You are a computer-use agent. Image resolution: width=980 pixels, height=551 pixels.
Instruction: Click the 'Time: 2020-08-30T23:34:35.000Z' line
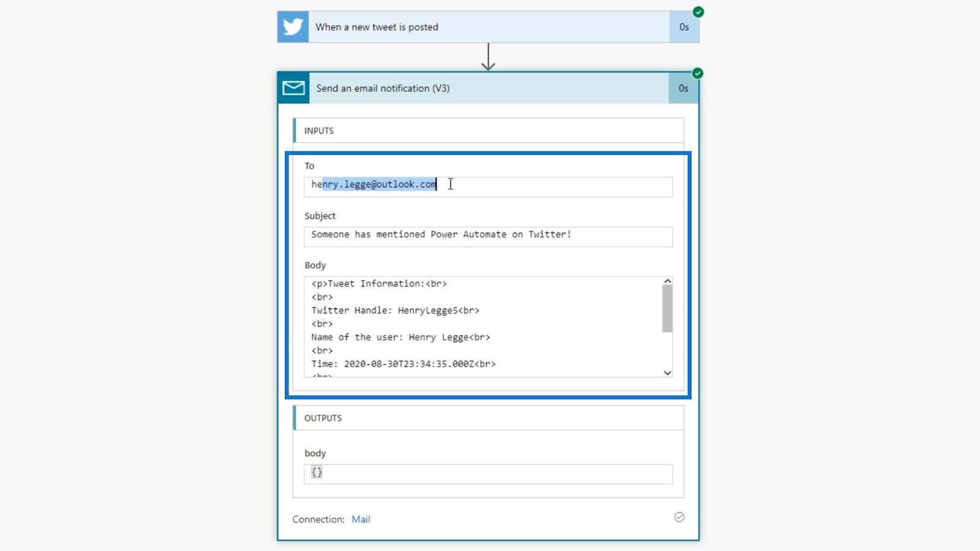coord(404,364)
